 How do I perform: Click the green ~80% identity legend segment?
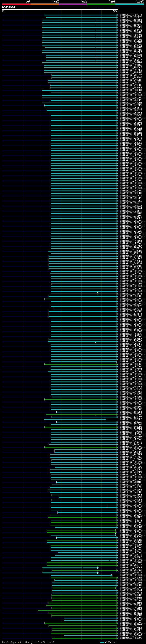click(x=101, y=4)
